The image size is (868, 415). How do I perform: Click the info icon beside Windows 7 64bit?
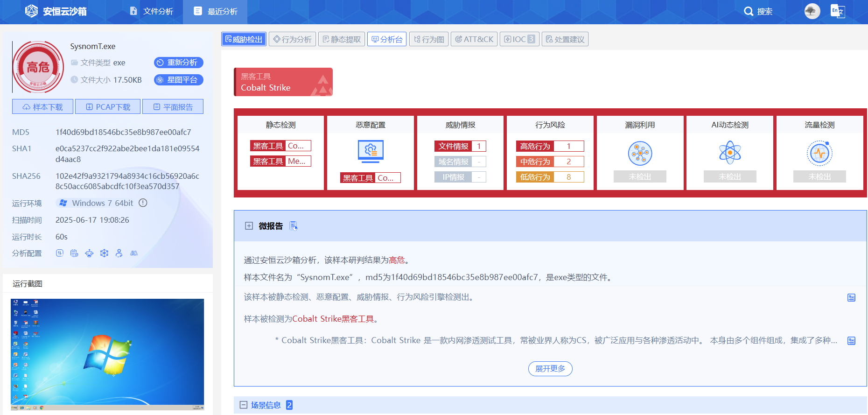click(143, 203)
